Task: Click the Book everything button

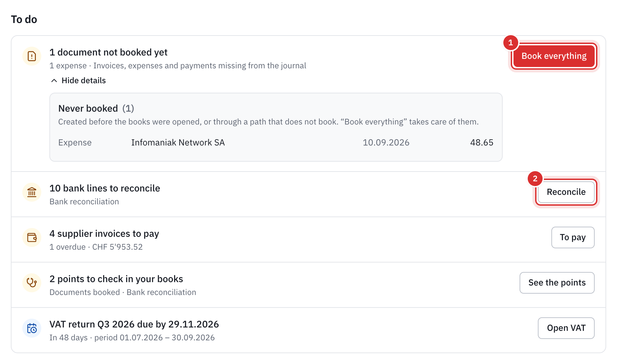Action: 554,56
